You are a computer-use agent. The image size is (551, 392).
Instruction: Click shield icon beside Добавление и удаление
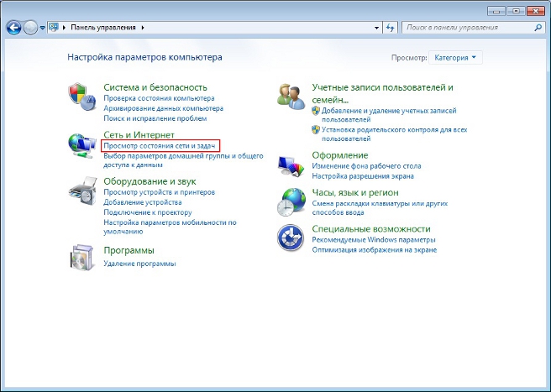point(316,111)
